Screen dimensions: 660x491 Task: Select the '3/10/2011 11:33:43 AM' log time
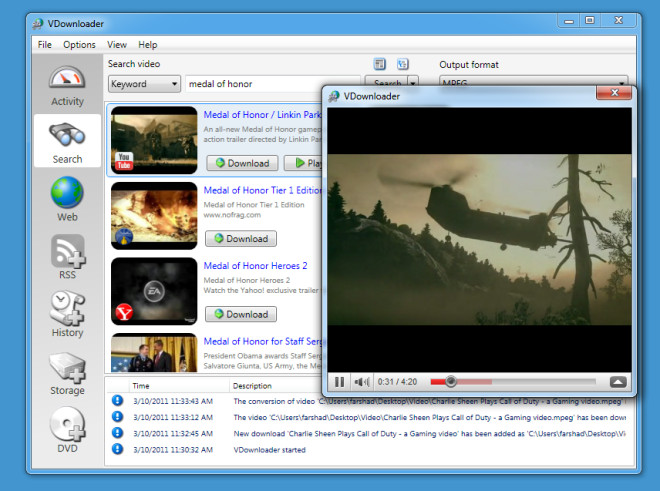(x=173, y=401)
